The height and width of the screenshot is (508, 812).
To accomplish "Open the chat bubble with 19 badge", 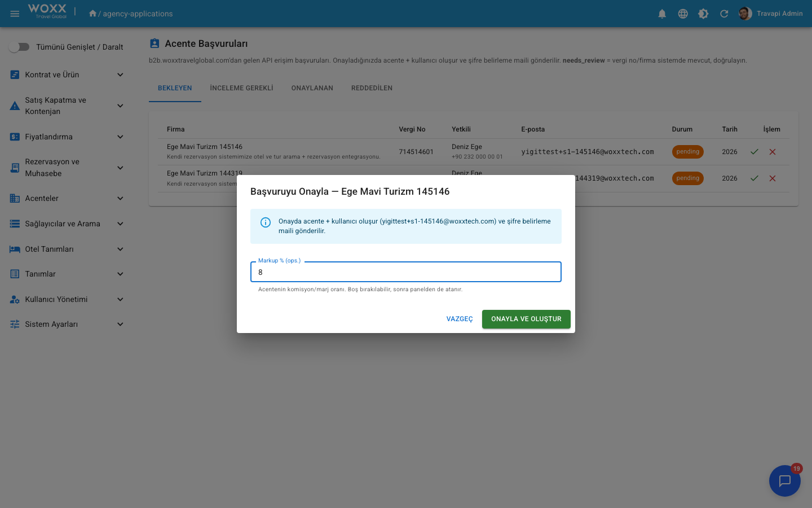I will click(x=785, y=481).
